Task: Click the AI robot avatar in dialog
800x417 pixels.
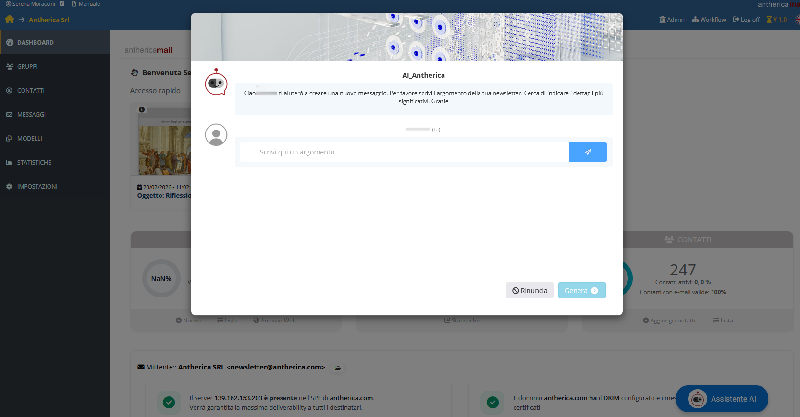Action: [216, 83]
